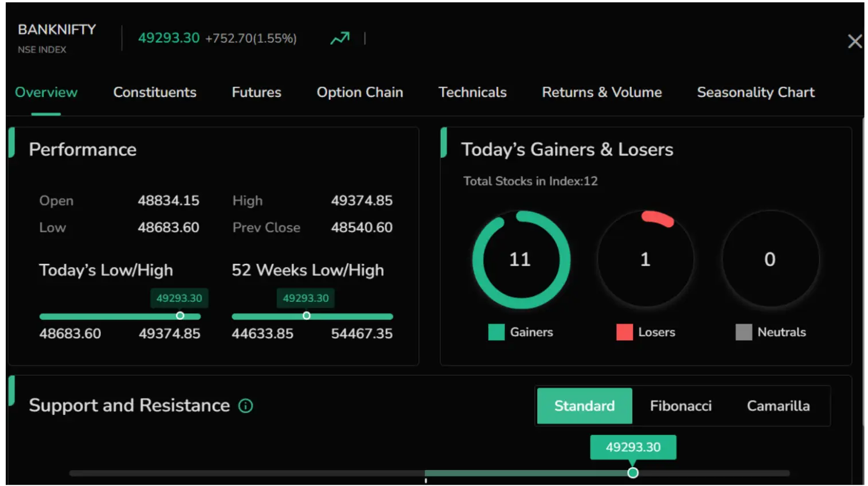Click the Support and Resistance heading
This screenshot has height=486, width=868.
pyautogui.click(x=130, y=406)
